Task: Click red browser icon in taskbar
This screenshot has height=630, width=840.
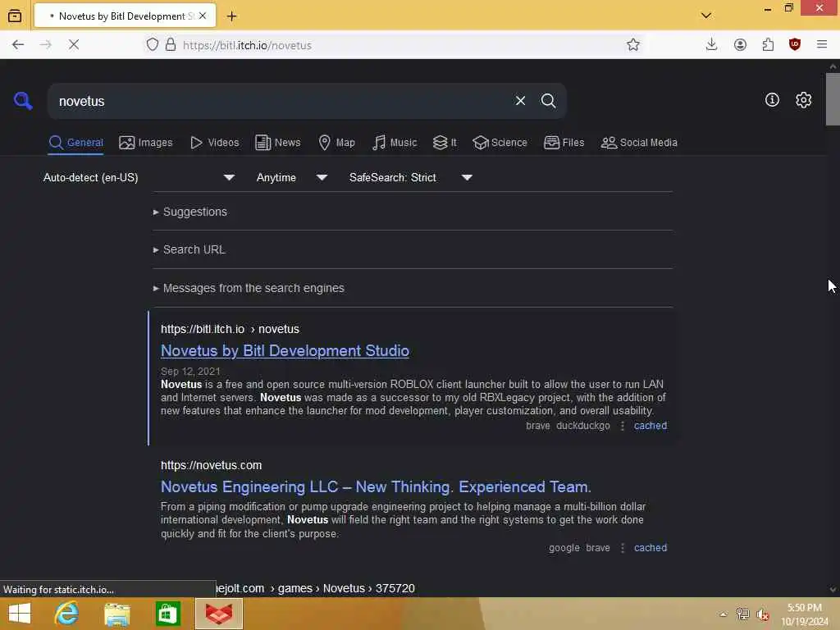Action: 219,614
